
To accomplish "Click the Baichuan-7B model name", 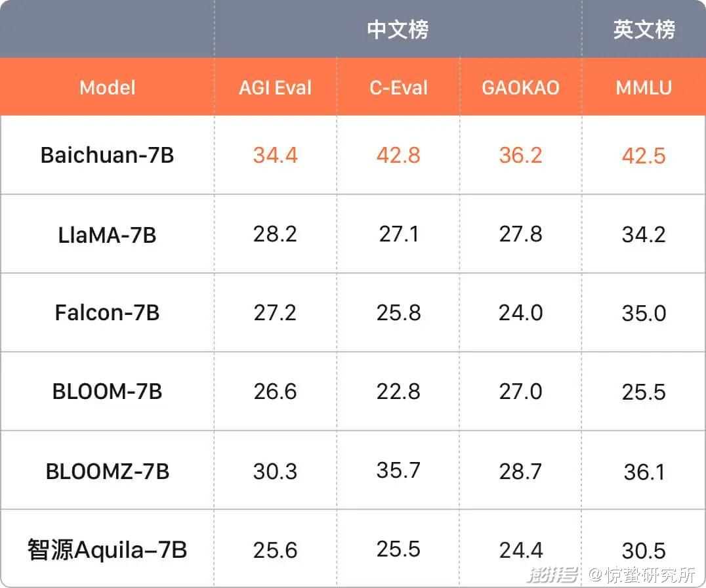I will 108,155.
